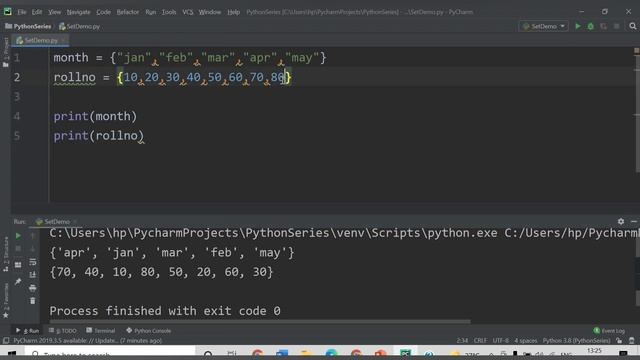Open the Tools menu

[169, 12]
